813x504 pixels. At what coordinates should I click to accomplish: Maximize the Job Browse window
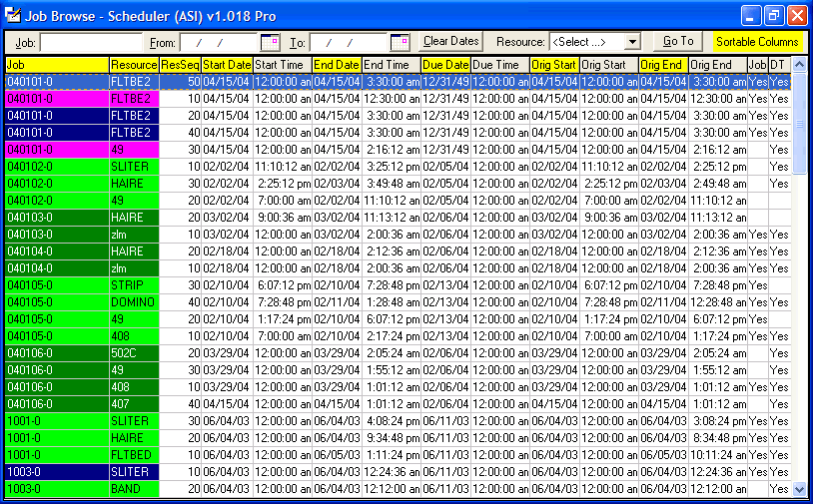pos(774,15)
